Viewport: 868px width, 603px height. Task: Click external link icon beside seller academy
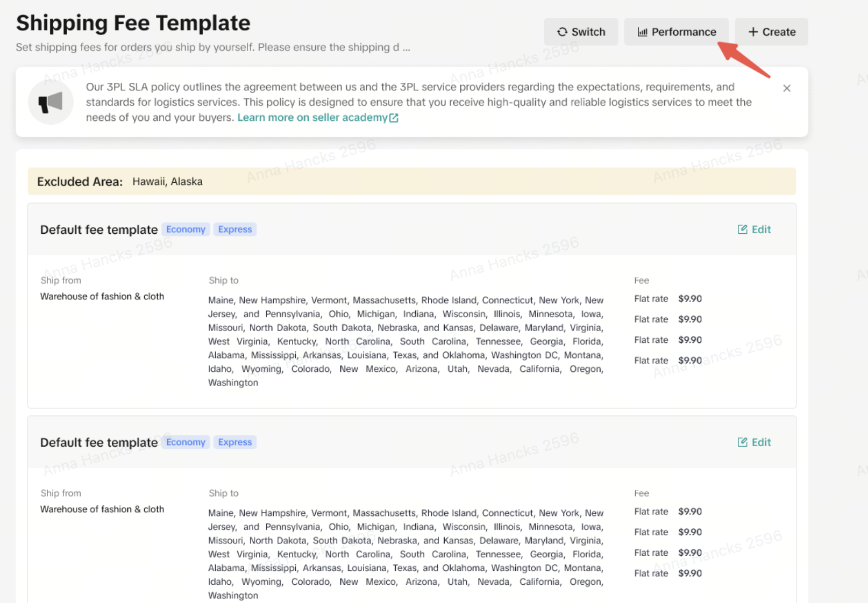point(394,118)
